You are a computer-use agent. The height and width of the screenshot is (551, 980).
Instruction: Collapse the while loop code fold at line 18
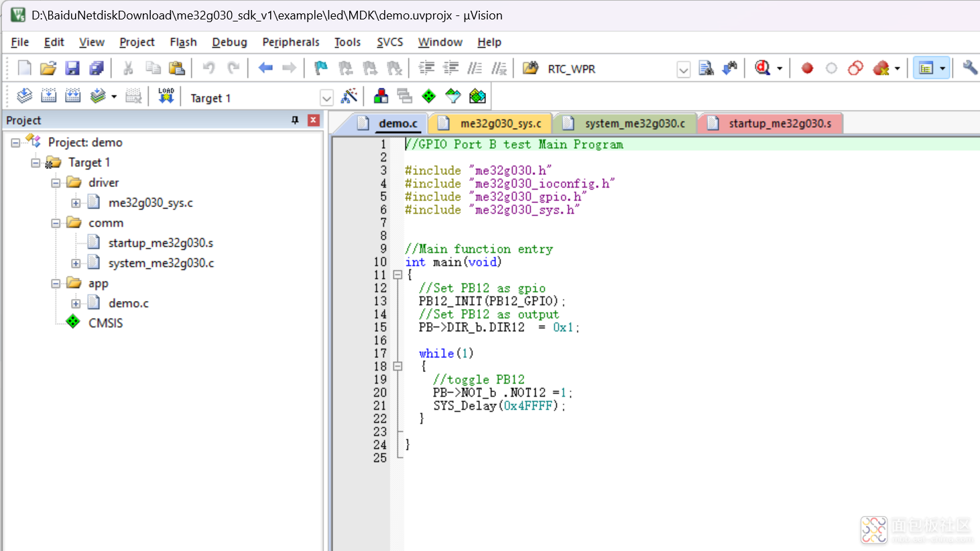click(397, 367)
